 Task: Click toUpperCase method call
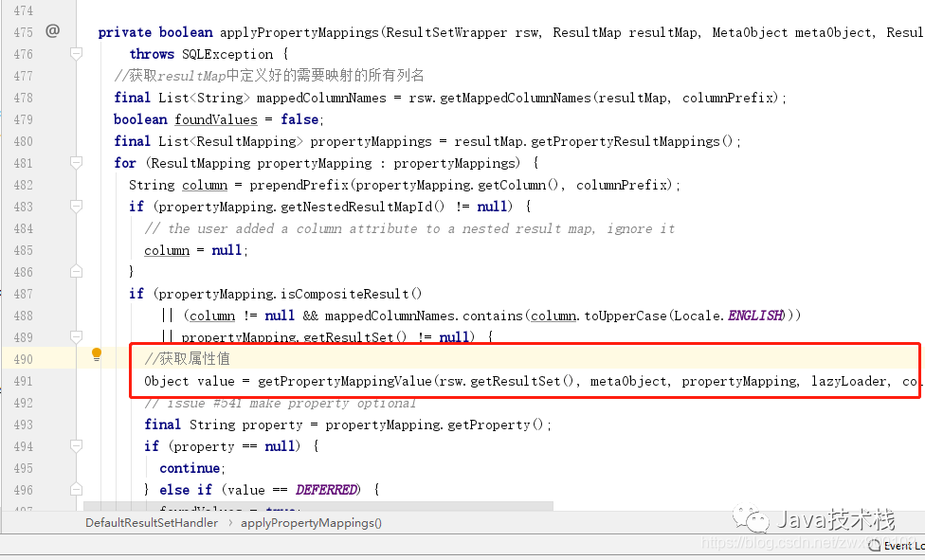point(626,316)
